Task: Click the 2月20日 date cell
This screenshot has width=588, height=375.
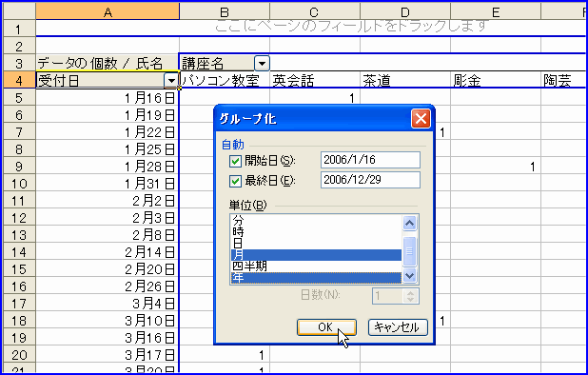Action: pyautogui.click(x=108, y=269)
